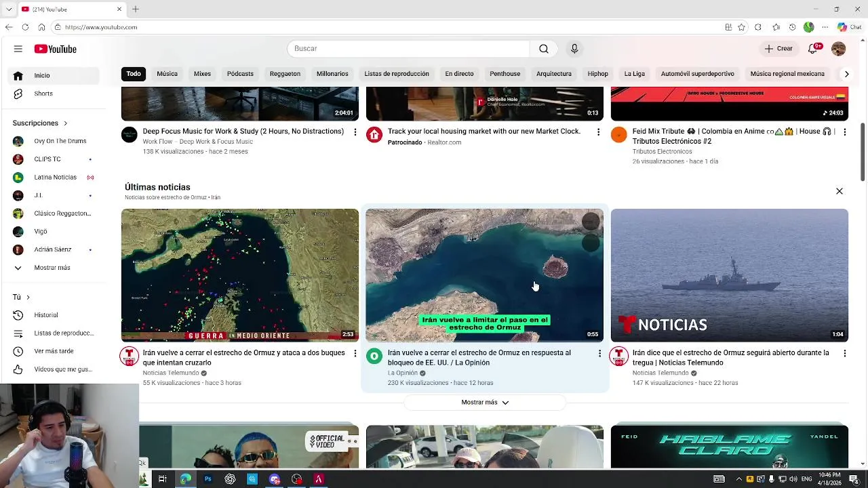Open Track your local housing market ad
Viewport: 868px width, 488px height.
pos(484,131)
